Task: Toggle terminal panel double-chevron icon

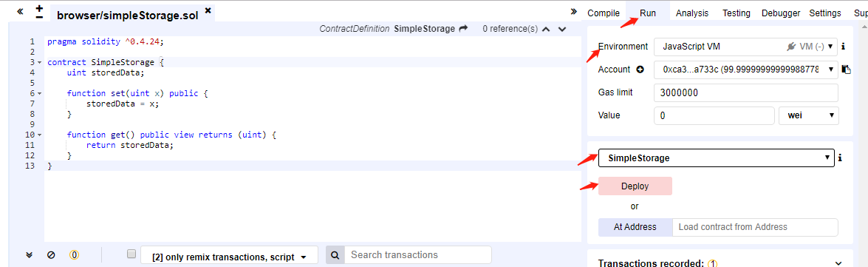Action: pyautogui.click(x=30, y=255)
